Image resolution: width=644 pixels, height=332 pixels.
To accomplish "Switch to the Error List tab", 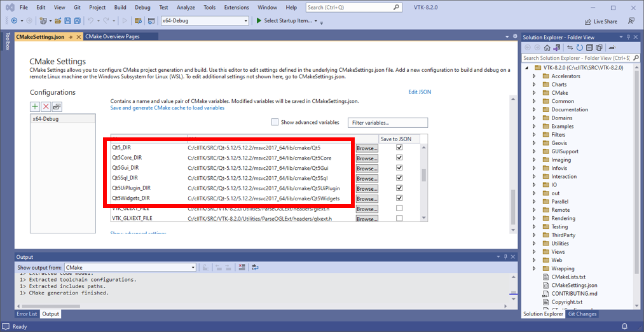I will point(27,314).
